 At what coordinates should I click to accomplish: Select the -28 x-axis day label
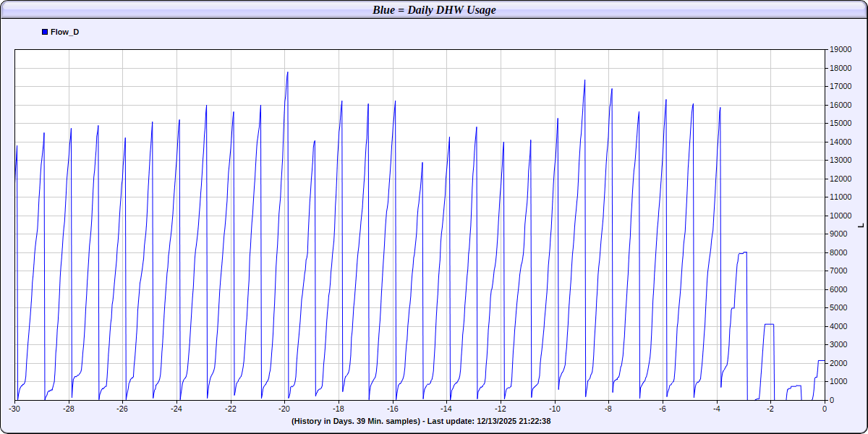[69, 409]
